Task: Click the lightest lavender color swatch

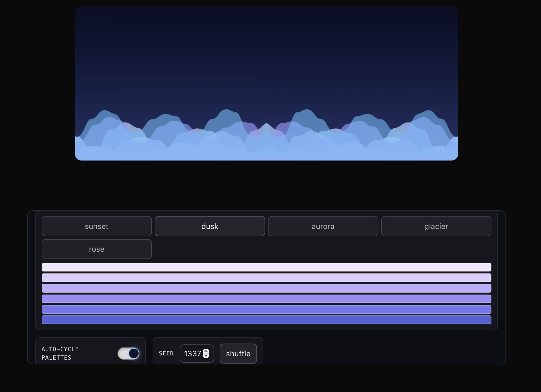Action: pyautogui.click(x=266, y=267)
